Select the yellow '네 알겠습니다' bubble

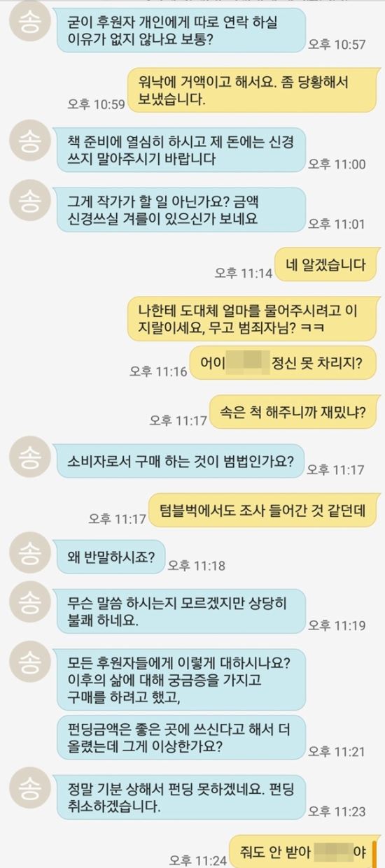coord(325,264)
